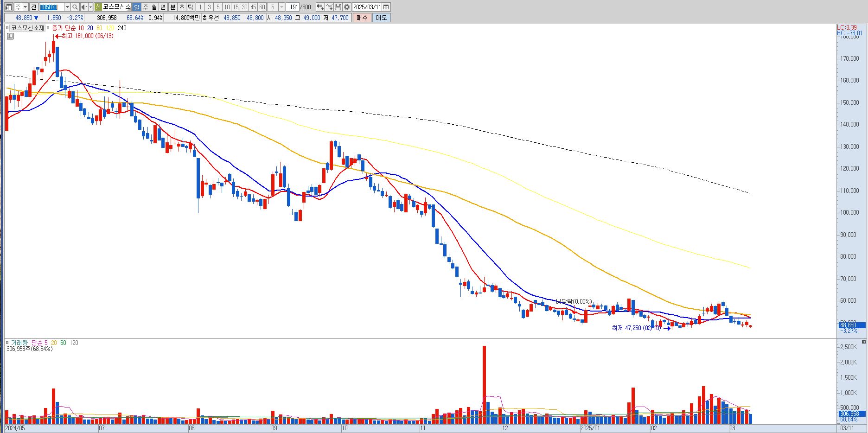
Task: Click the blue 20 moving average label
Action: click(90, 28)
